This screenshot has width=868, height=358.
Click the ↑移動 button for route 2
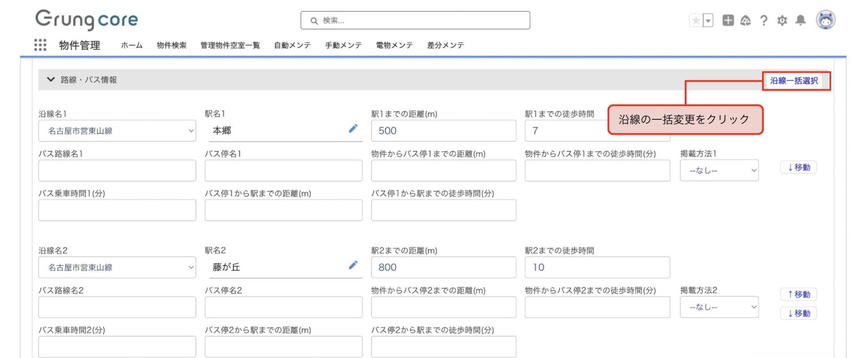click(798, 294)
